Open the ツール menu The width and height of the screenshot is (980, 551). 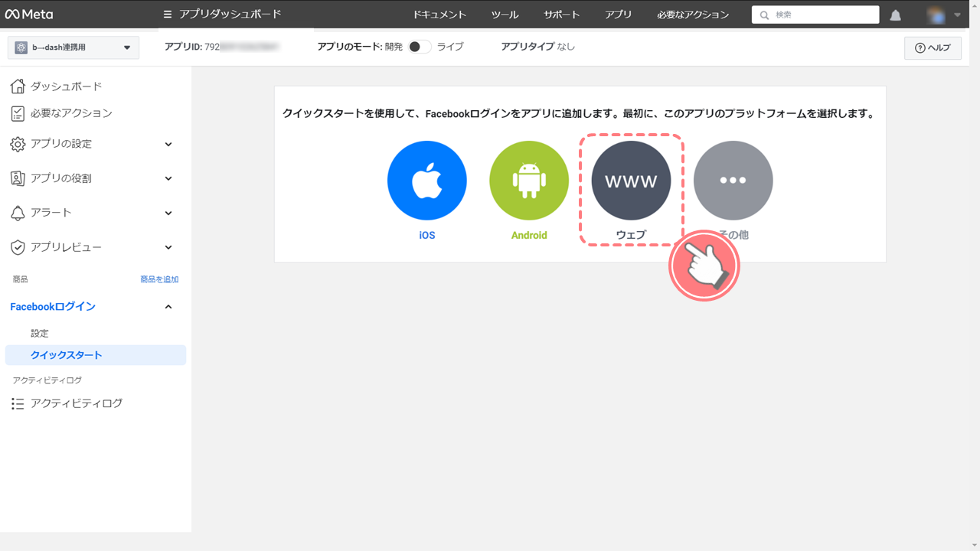point(505,15)
